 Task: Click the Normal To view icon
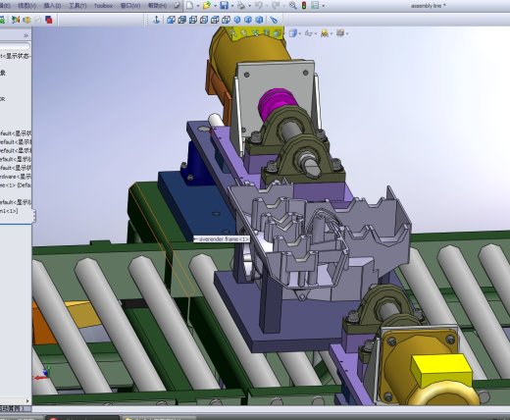pos(274,20)
